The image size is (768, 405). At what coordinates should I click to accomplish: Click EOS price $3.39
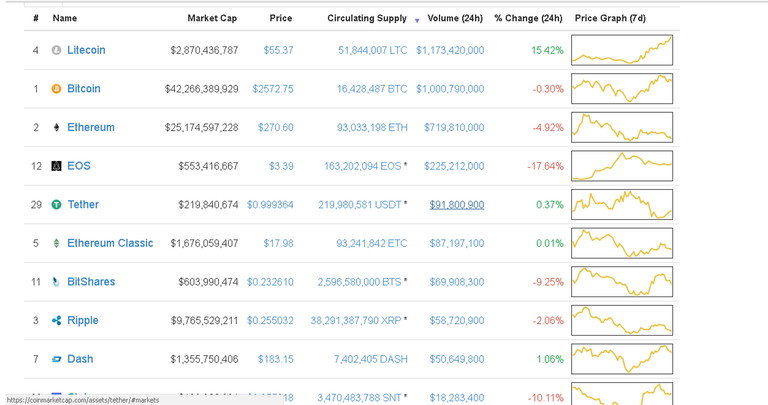click(x=281, y=166)
